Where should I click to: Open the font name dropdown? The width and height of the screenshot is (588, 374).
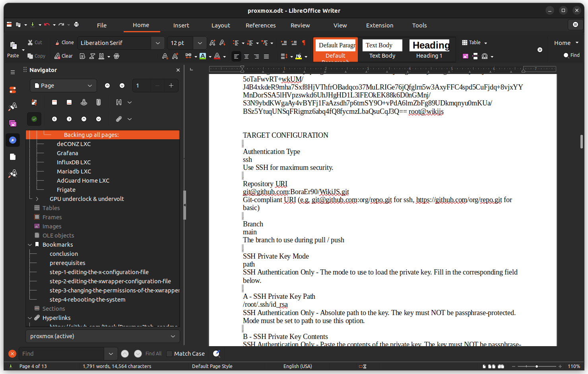(x=157, y=43)
